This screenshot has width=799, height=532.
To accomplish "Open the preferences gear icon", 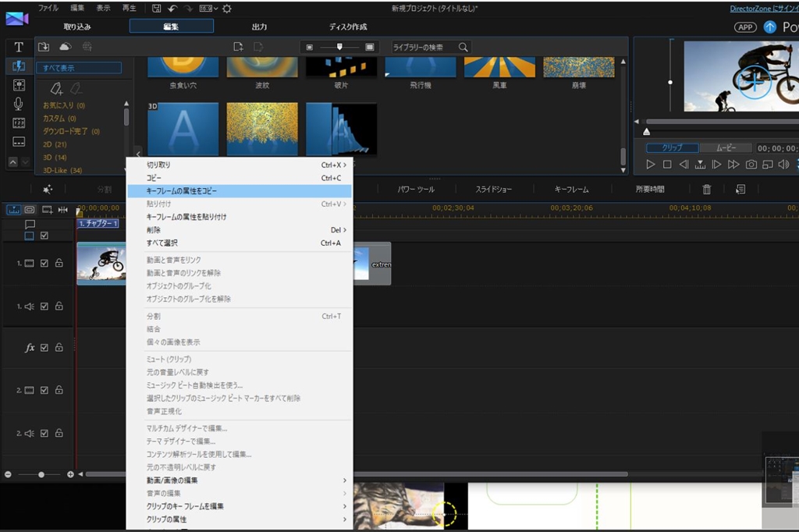I will click(x=226, y=9).
